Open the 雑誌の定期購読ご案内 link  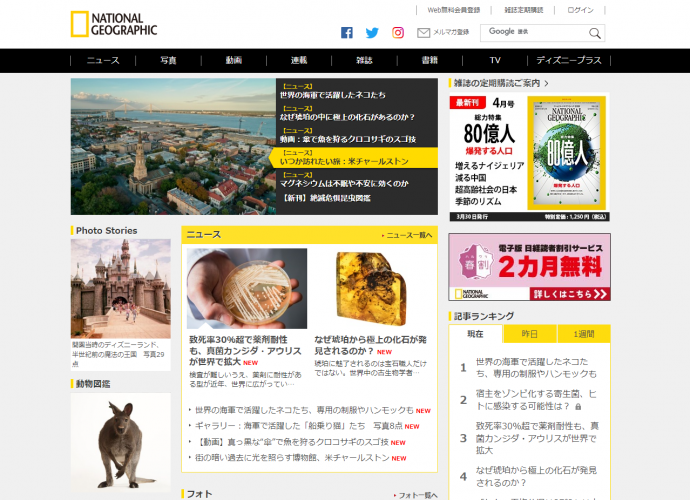pos(501,83)
